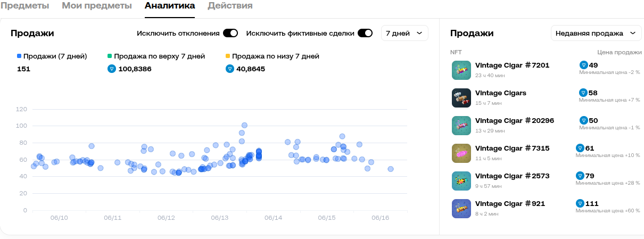
Task: Select the Vintage Cigars collection thumbnail
Action: pos(461,98)
